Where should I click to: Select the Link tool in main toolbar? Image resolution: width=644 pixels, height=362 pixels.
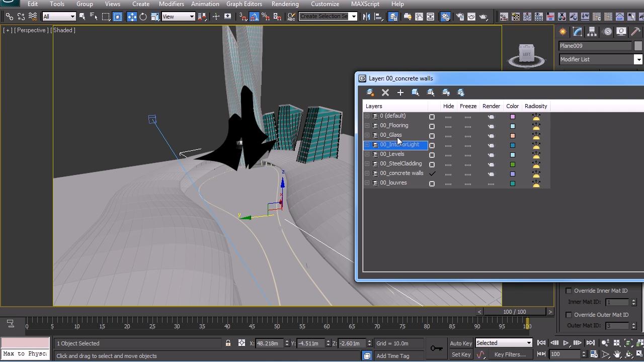coord(10,17)
